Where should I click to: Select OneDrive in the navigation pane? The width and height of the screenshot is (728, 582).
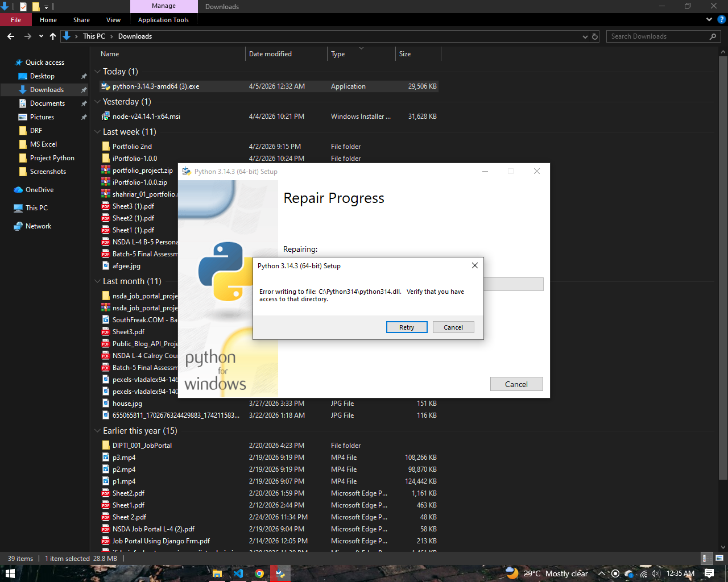[39, 190]
